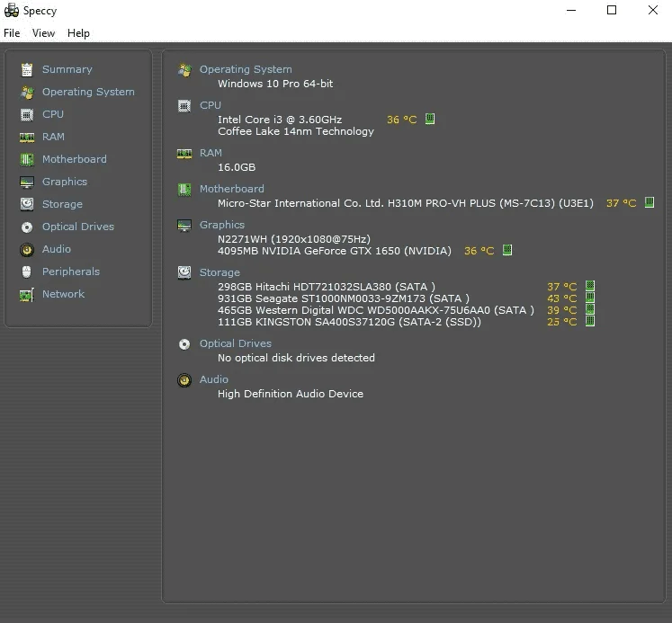This screenshot has width=672, height=623.
Task: Click the Graphics heading link in summary
Action: [222, 225]
